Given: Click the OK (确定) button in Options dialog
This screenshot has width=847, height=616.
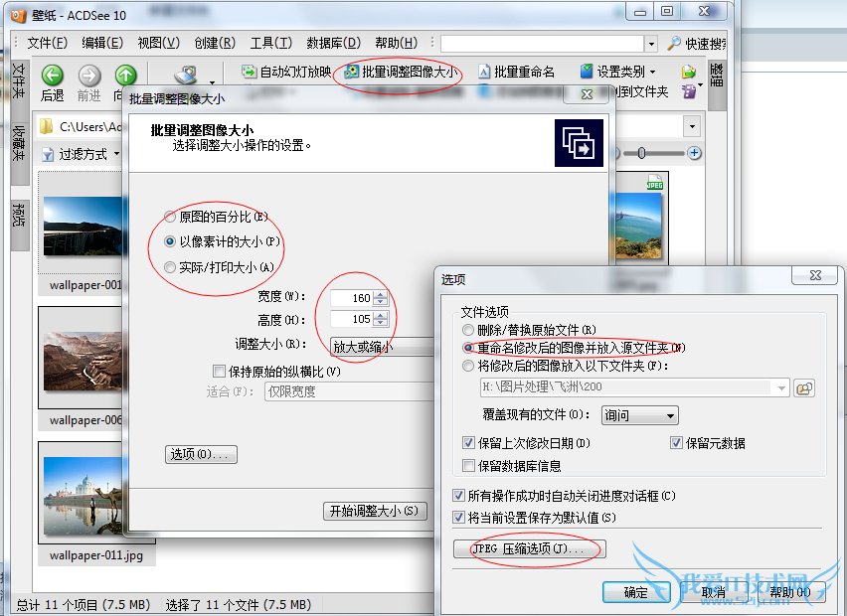Looking at the screenshot, I should point(636,592).
